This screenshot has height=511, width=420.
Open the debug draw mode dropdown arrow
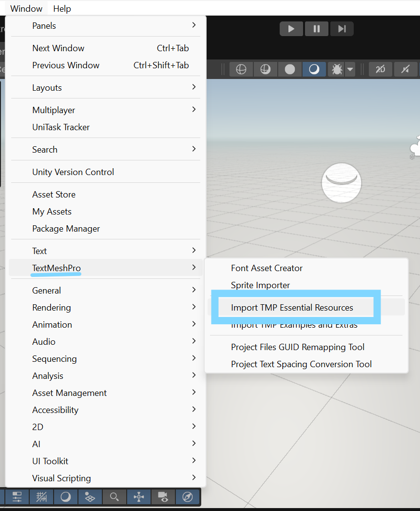pos(350,69)
